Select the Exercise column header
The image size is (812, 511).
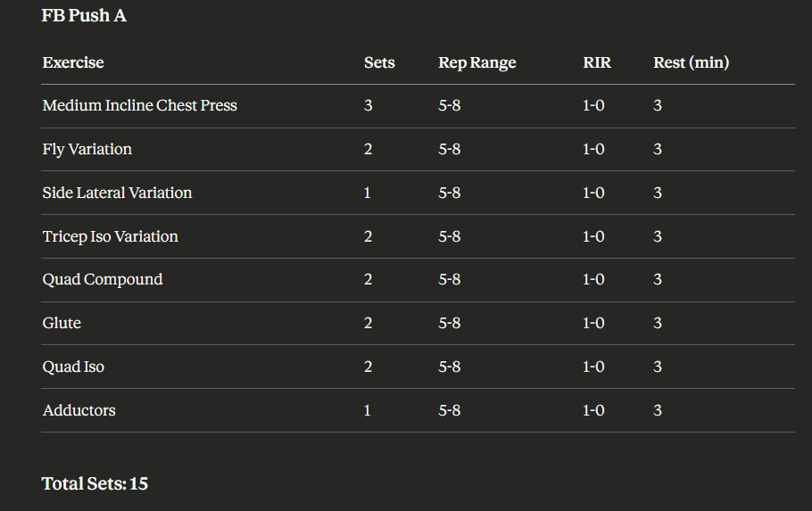73,62
